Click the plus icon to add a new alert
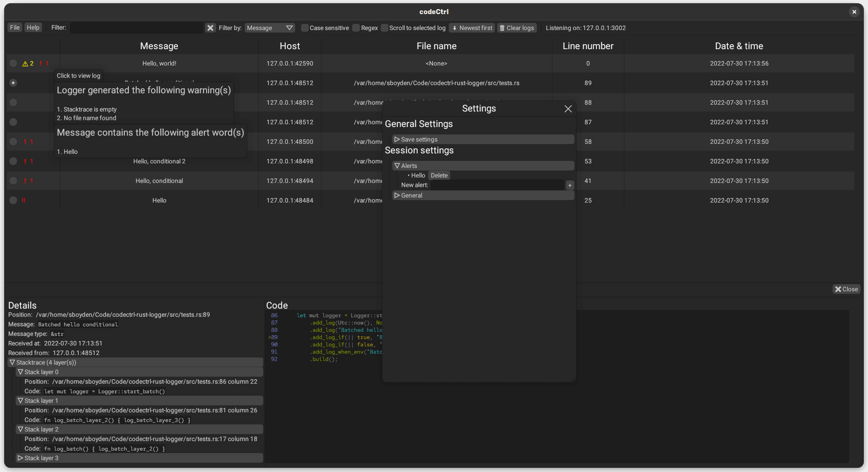 (x=570, y=185)
